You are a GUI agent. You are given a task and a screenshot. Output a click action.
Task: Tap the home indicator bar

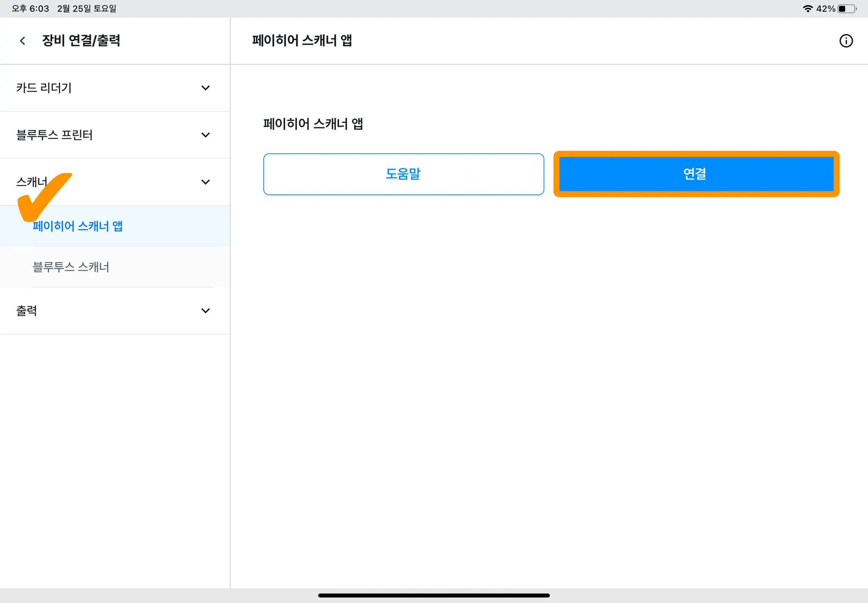434,595
